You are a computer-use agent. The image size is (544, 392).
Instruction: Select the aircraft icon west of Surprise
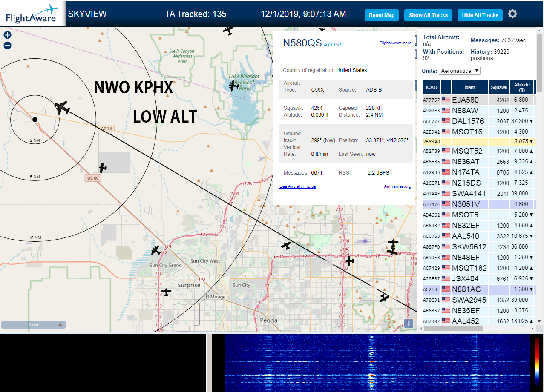pyautogui.click(x=166, y=292)
